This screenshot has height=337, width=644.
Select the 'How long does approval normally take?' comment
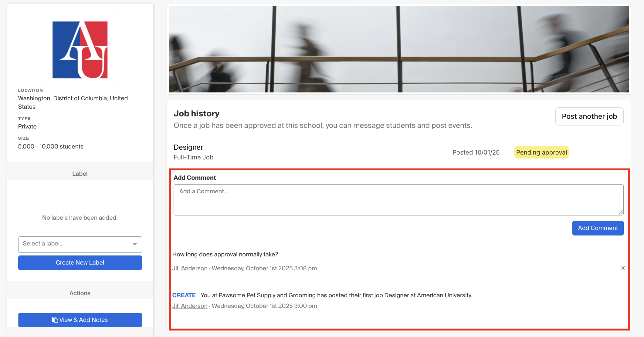(x=225, y=254)
